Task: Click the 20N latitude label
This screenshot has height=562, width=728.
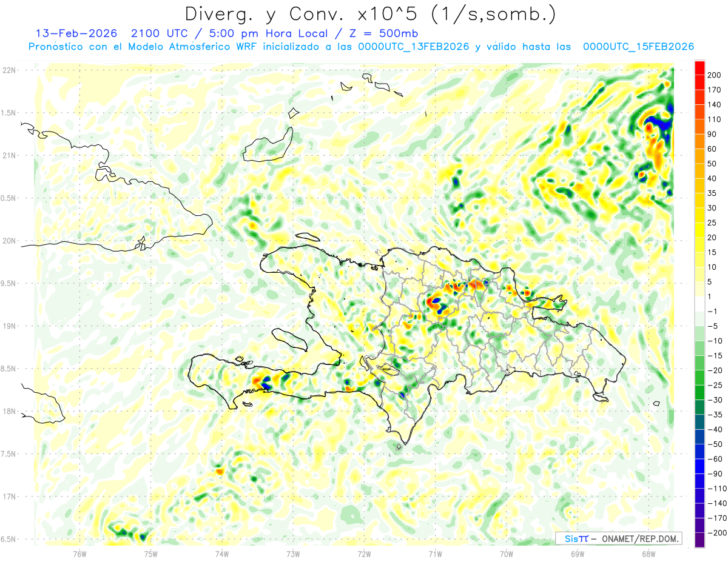Action: [x=9, y=241]
